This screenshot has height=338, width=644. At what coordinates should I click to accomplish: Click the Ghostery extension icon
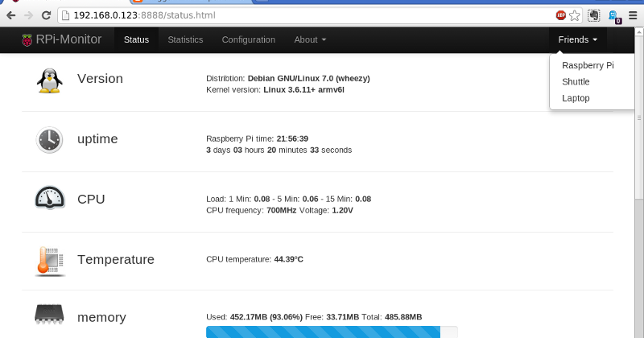tap(614, 16)
